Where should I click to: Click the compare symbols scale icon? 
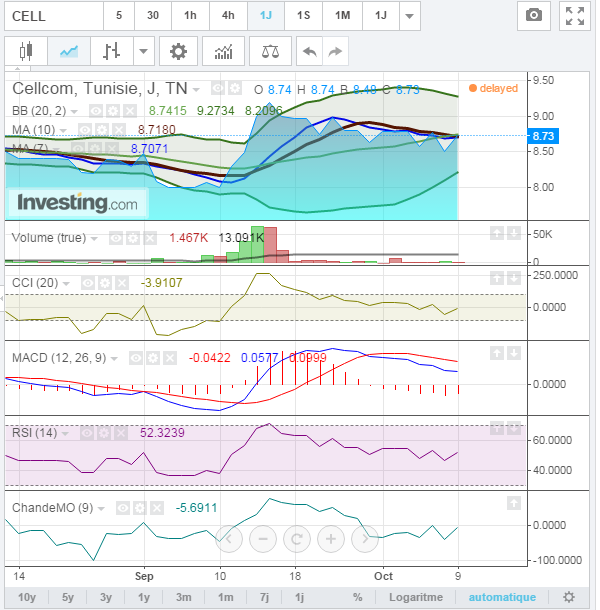tap(270, 51)
